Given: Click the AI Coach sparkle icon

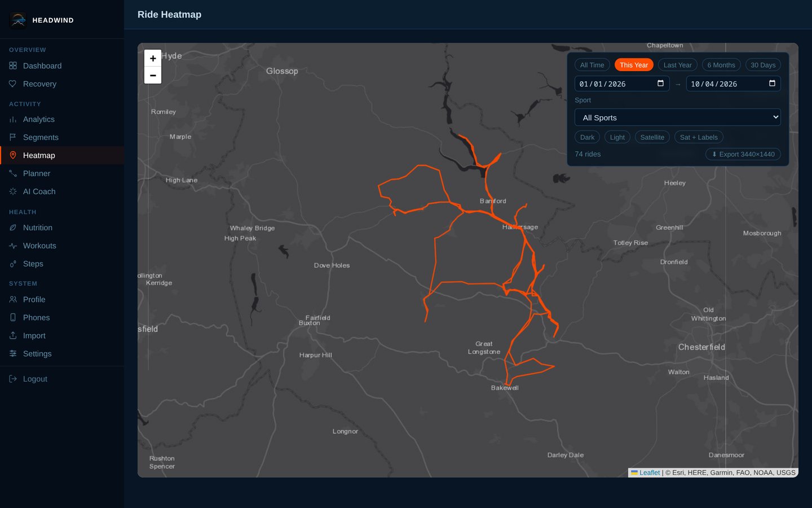Looking at the screenshot, I should coord(13,192).
